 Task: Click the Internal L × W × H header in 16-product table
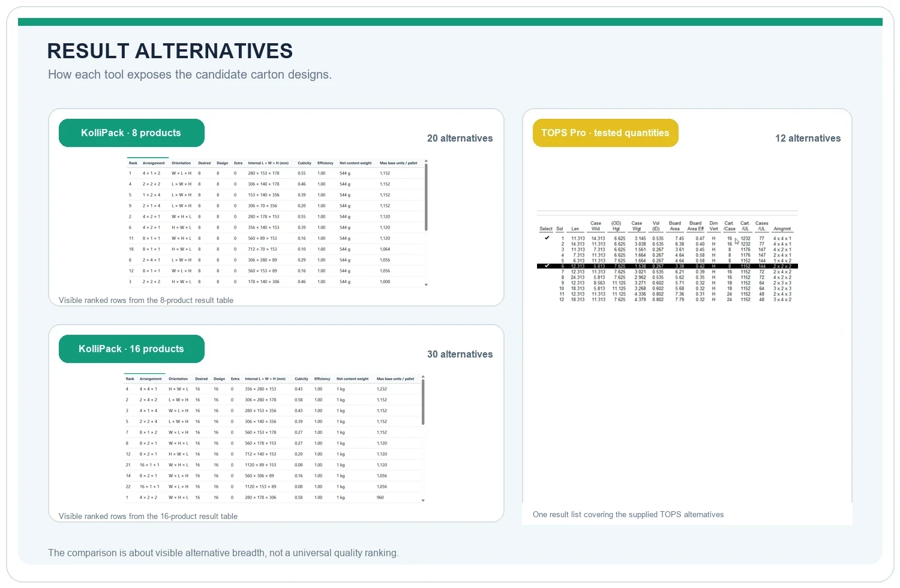pyautogui.click(x=265, y=379)
